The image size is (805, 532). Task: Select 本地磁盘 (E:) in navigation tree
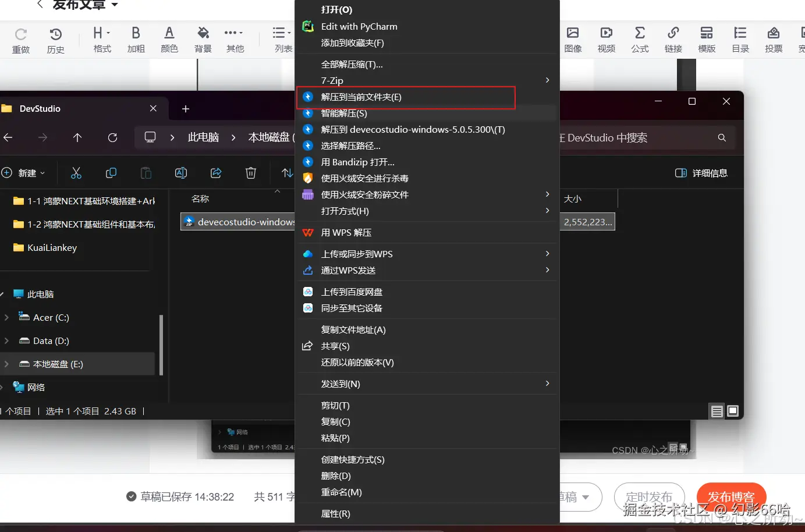[77, 364]
